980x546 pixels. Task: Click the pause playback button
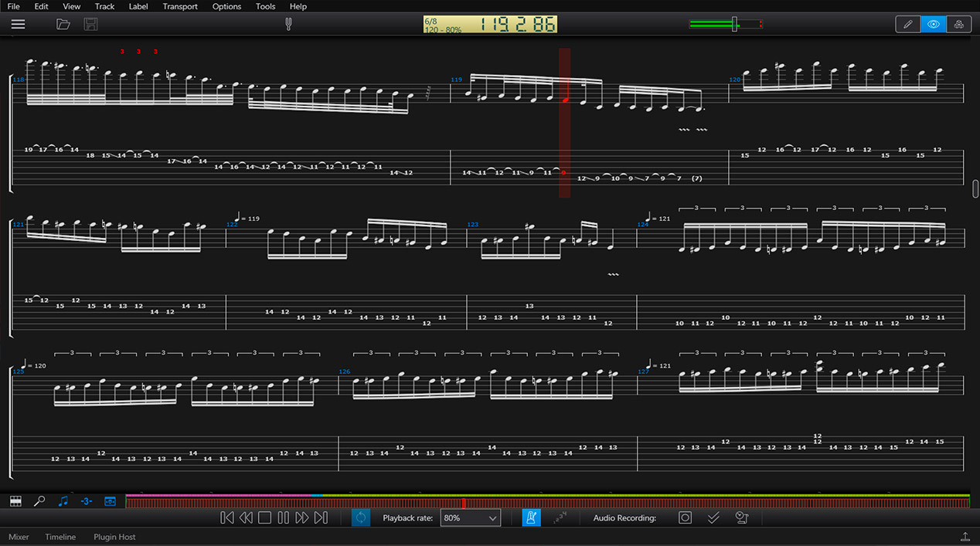click(x=283, y=518)
